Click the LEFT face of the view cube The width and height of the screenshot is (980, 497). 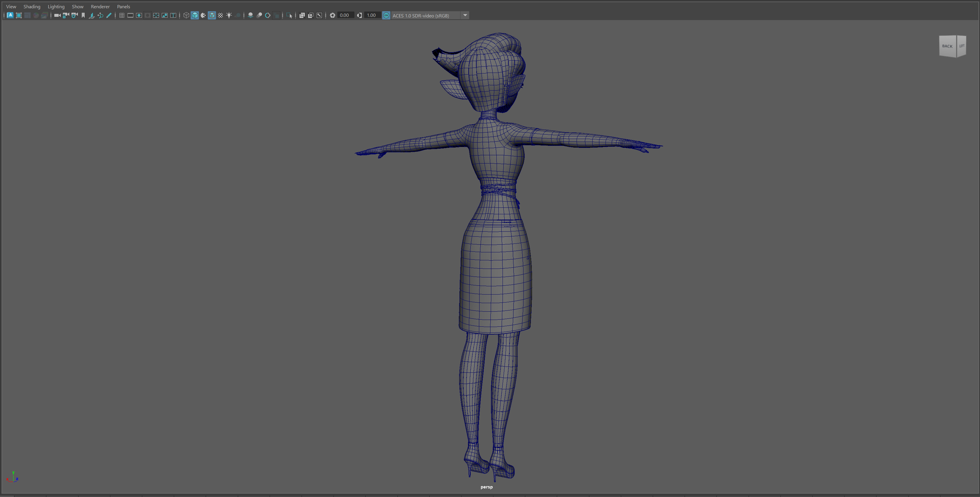pyautogui.click(x=961, y=46)
